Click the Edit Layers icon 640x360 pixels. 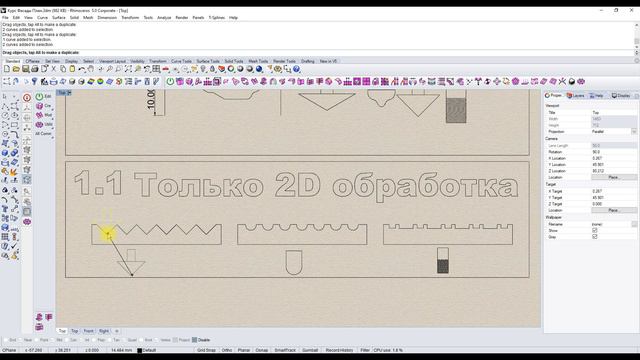tap(222, 69)
